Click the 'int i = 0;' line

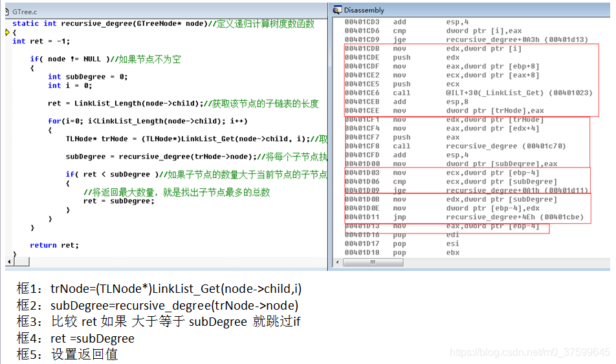70,85
